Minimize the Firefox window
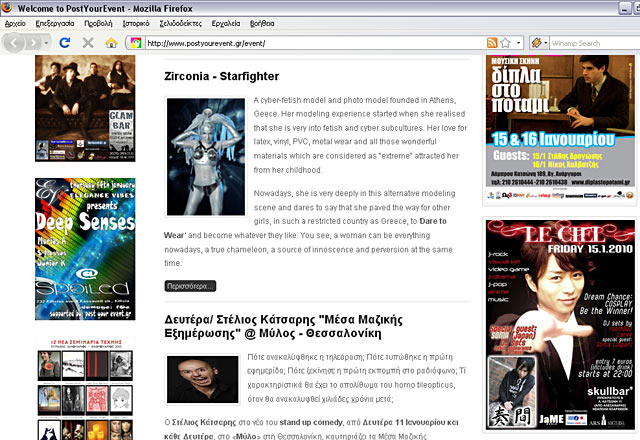The height and width of the screenshot is (440, 640). (625, 8)
